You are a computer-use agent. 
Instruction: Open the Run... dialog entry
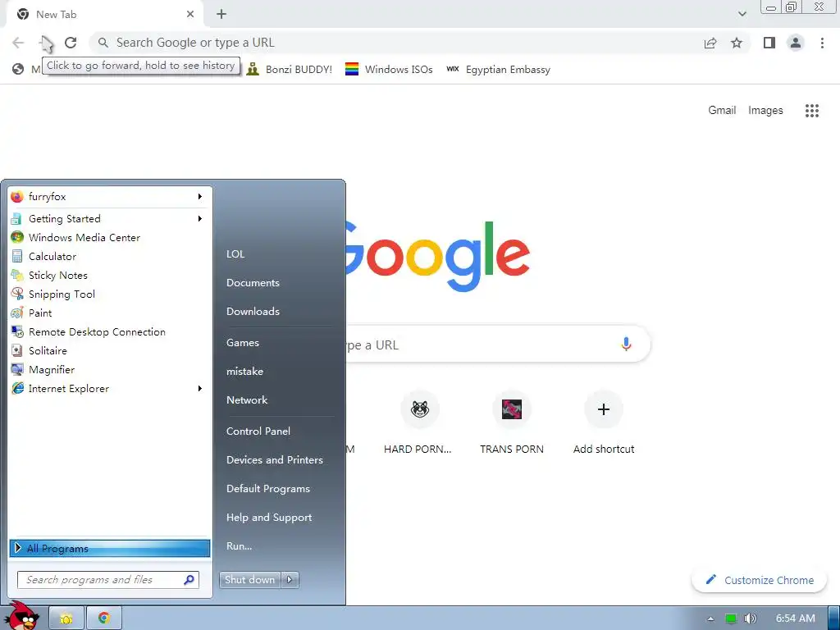pos(239,546)
